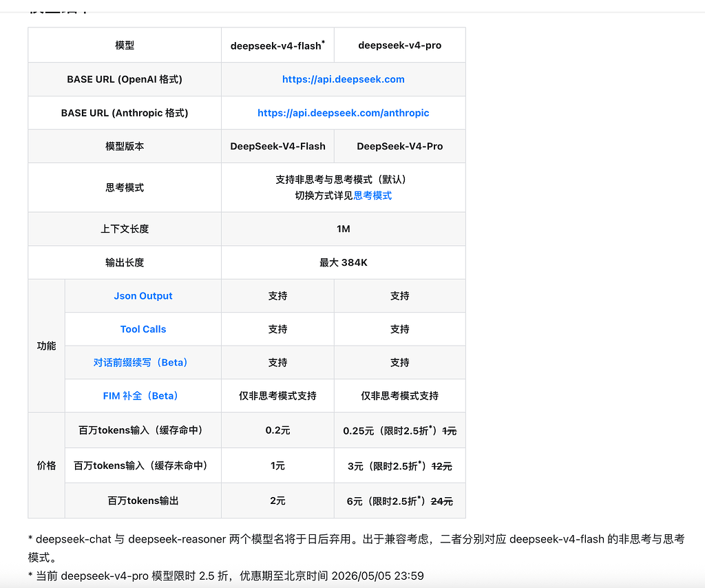
Task: Select the 3元 pro cache-miss price
Action: tap(355, 466)
